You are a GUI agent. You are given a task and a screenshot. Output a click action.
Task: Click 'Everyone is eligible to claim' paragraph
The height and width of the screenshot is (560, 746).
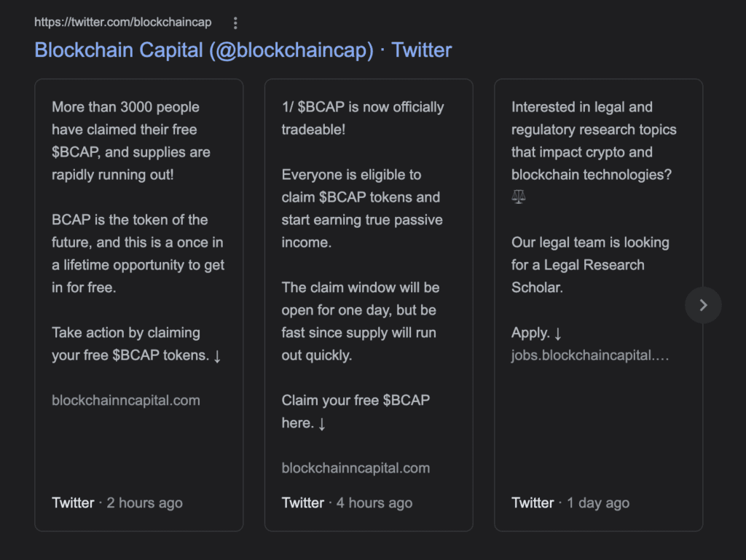[362, 208]
